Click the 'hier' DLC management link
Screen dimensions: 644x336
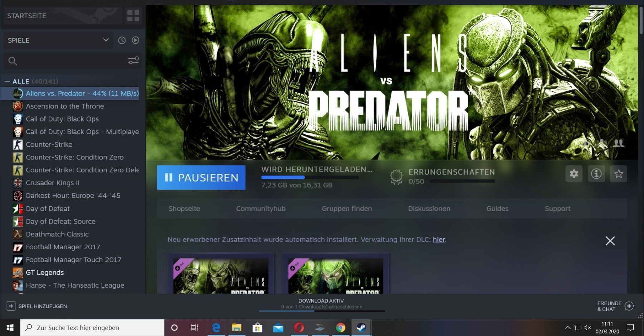click(439, 240)
